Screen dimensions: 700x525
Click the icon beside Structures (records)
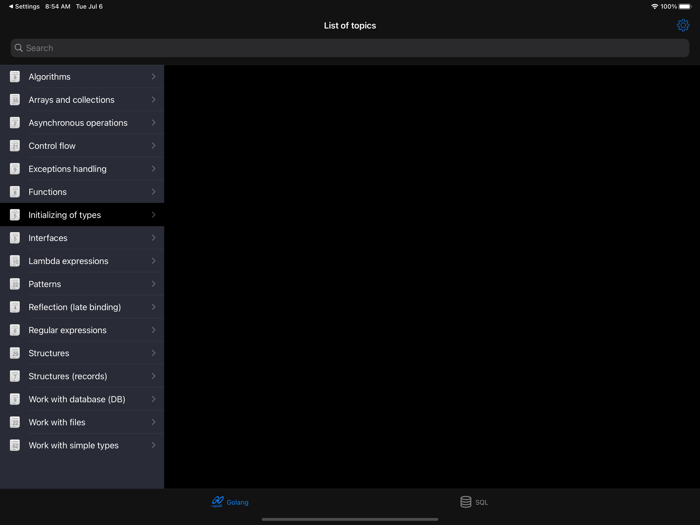tap(15, 376)
